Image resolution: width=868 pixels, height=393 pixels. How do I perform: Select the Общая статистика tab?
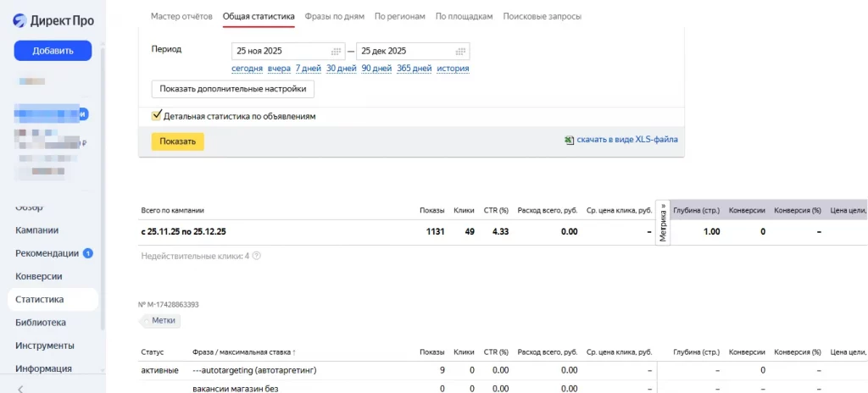259,16
